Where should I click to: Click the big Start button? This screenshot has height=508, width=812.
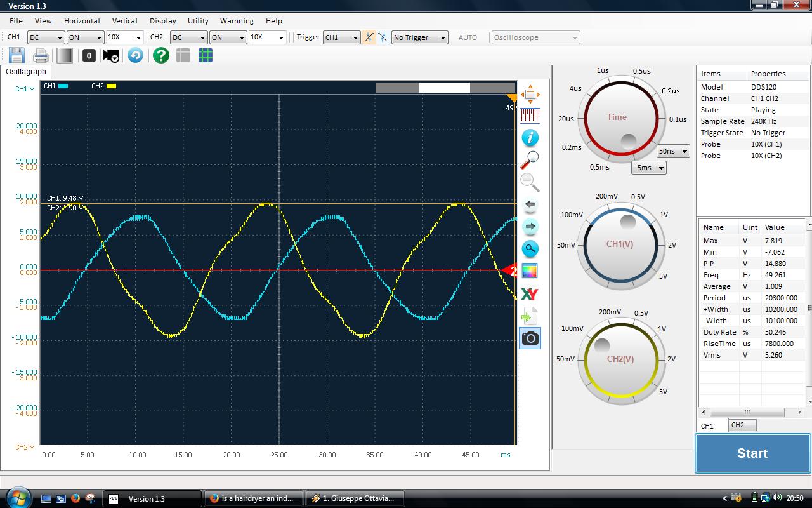(x=752, y=453)
